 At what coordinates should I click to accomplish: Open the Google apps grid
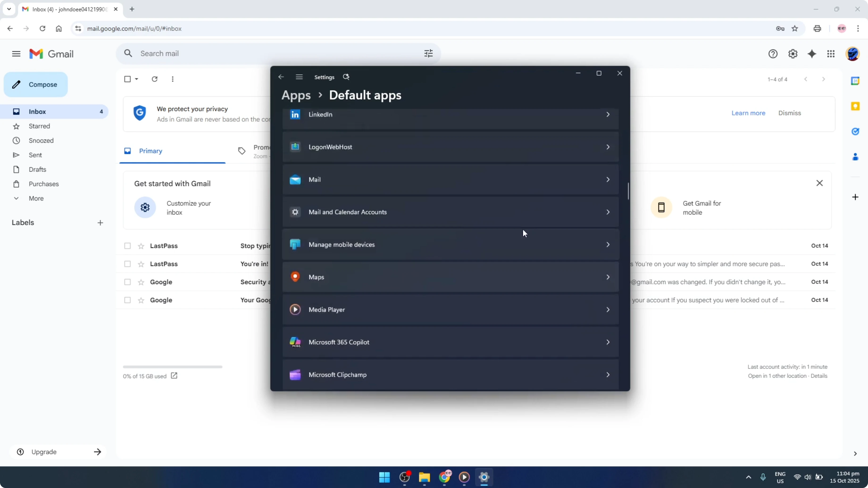[830, 54]
